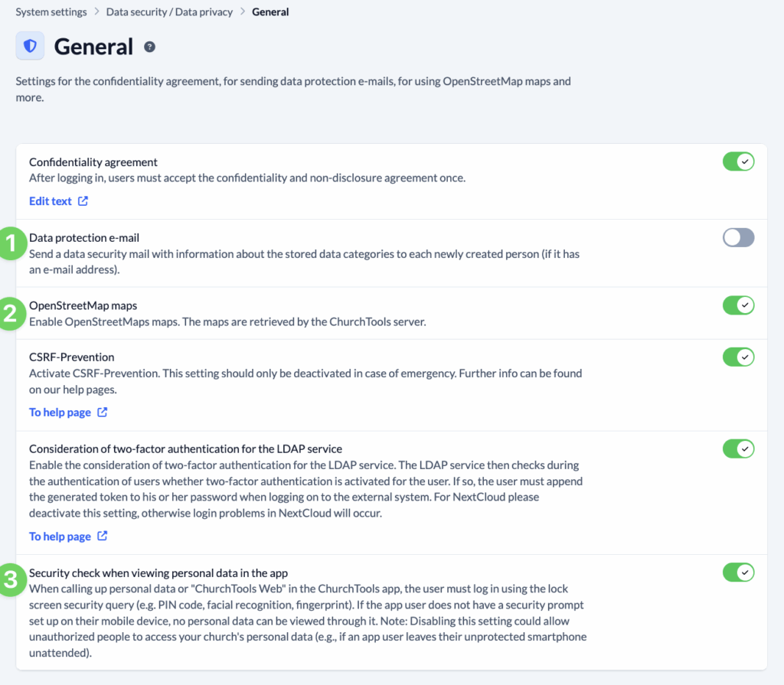784x685 pixels.
Task: Click the blue shield icon beside General
Action: coord(30,46)
